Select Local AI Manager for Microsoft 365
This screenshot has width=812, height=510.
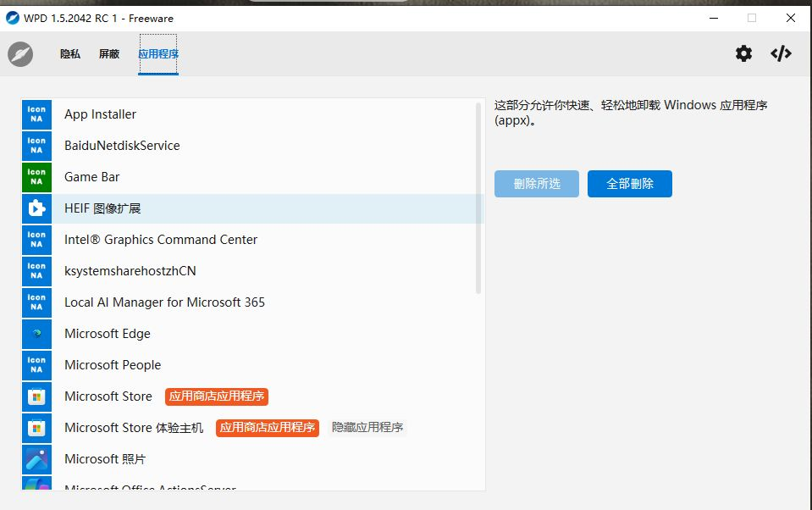164,302
